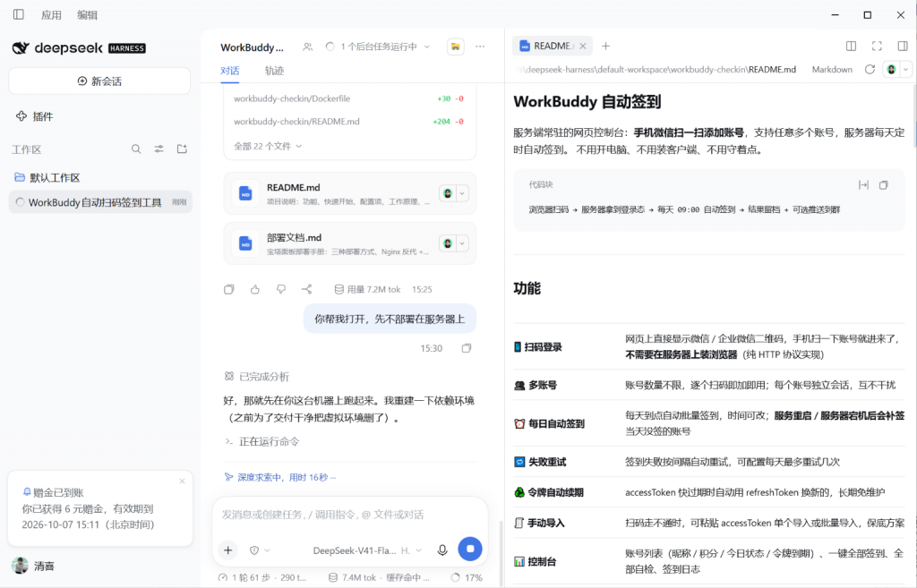This screenshot has height=588, width=917.
Task: Click the 深度求索中 status line
Action: pos(280,478)
